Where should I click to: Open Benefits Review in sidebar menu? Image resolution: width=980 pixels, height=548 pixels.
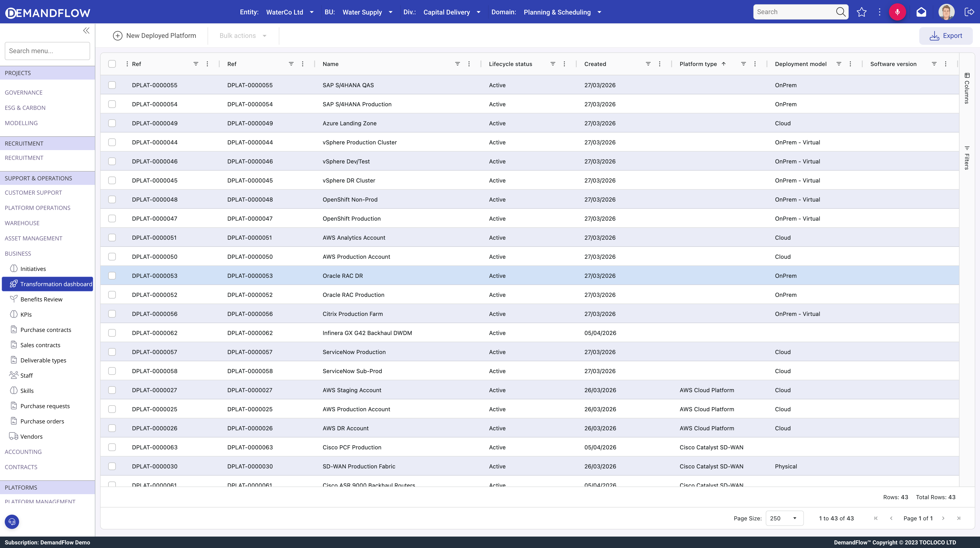coord(41,299)
